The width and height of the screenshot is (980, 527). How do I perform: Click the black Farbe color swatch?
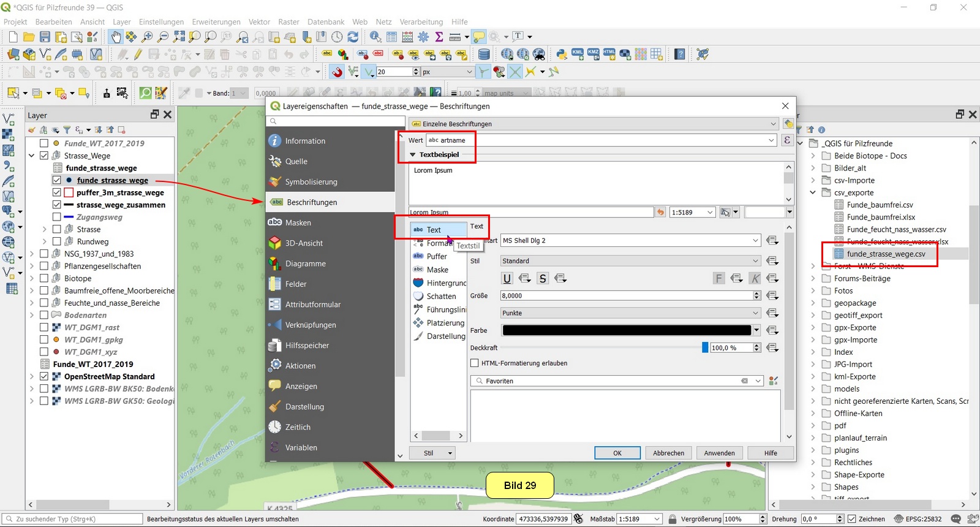626,330
